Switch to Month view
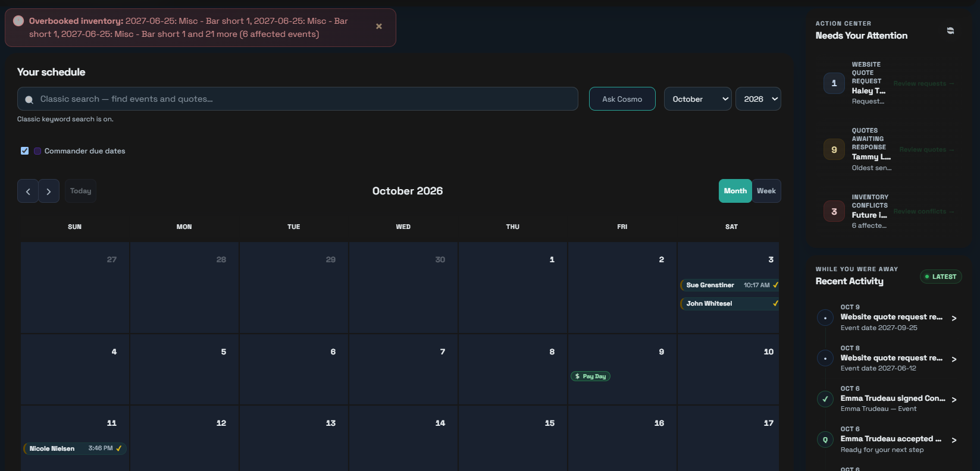This screenshot has height=471, width=980. [735, 191]
